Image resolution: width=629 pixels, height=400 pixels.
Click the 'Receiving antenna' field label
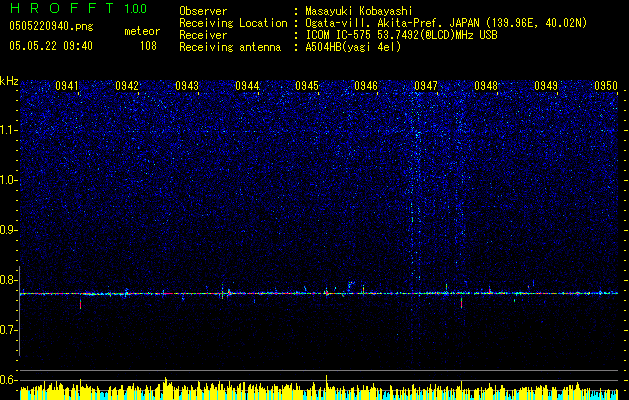pyautogui.click(x=230, y=47)
